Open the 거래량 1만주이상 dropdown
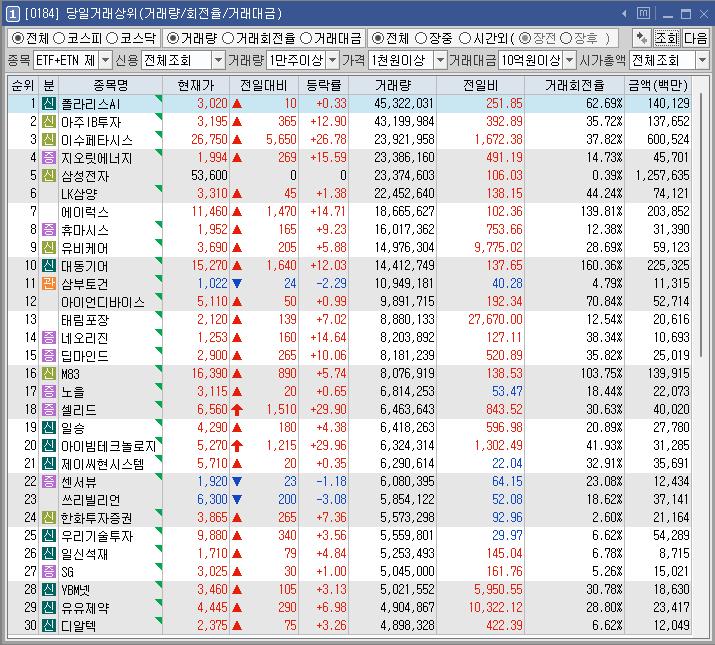 (332, 60)
